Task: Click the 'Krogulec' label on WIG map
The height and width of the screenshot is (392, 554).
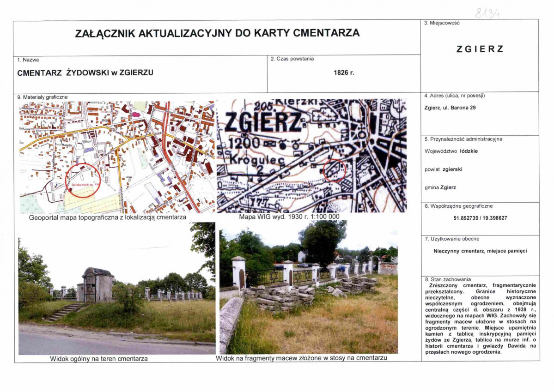Action: click(x=257, y=160)
